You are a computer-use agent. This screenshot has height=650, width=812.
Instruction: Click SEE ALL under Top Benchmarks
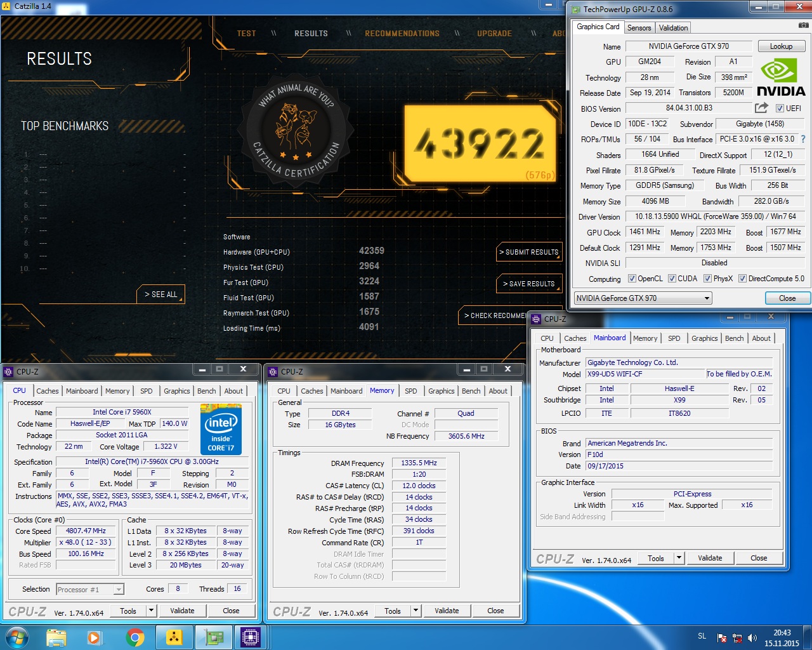[x=160, y=295]
